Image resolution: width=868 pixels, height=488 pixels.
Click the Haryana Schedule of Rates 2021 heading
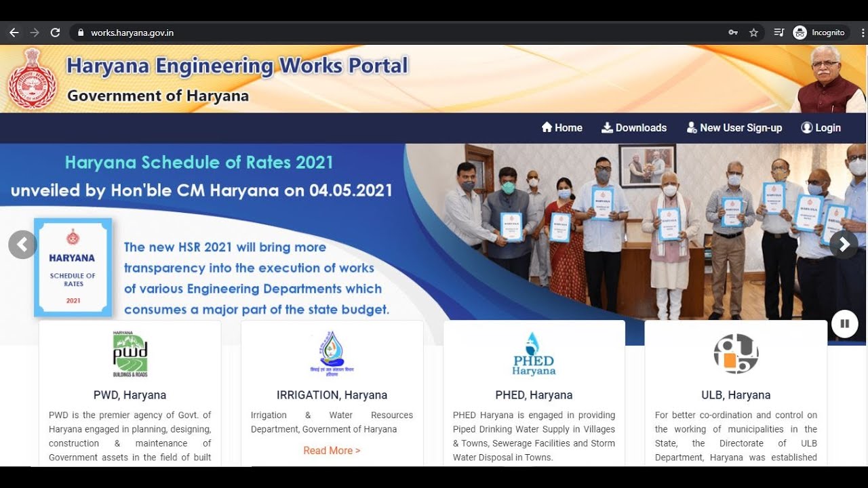tap(199, 163)
